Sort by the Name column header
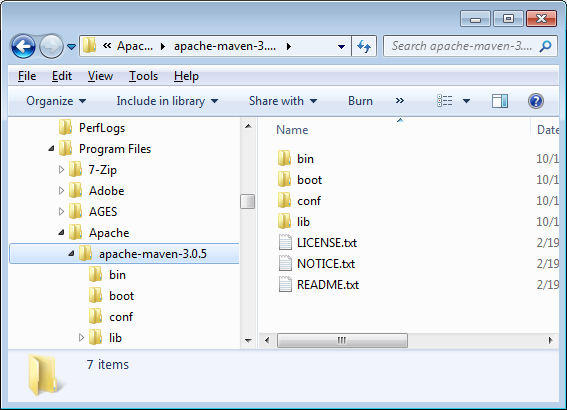Screen dimensions: 567x410 (292, 130)
